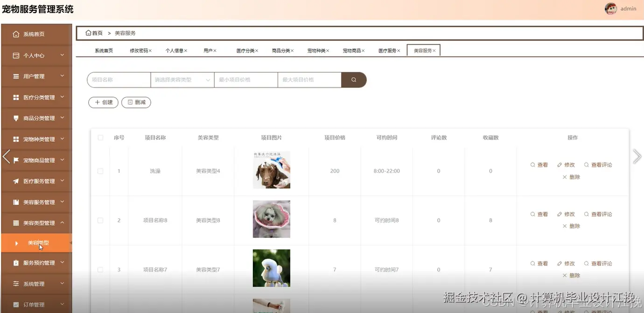Close the 修改密码 tab with its X

150,50
